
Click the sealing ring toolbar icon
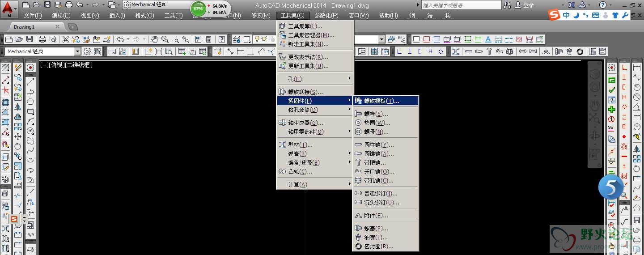pyautogui.click(x=580, y=51)
